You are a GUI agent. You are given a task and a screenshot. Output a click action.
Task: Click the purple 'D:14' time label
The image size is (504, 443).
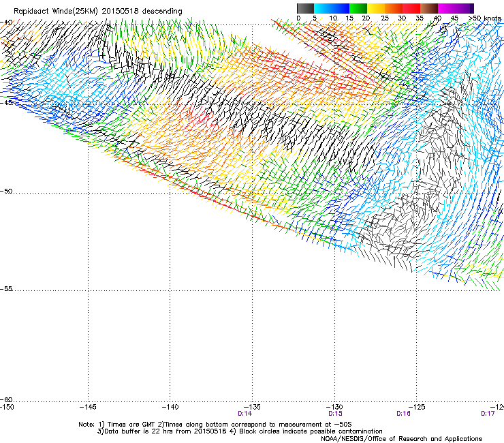245,414
